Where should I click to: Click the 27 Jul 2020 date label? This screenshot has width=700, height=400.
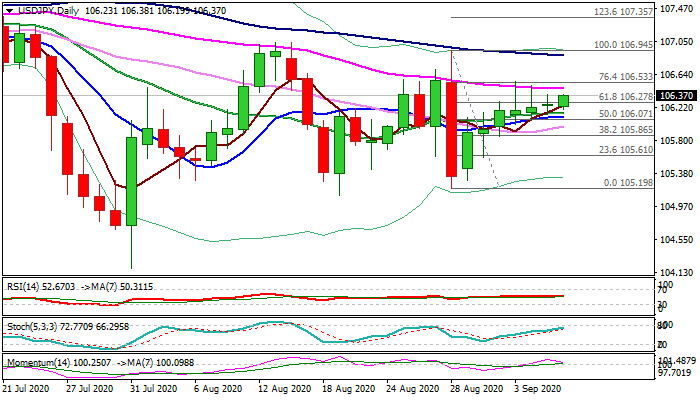(90, 389)
